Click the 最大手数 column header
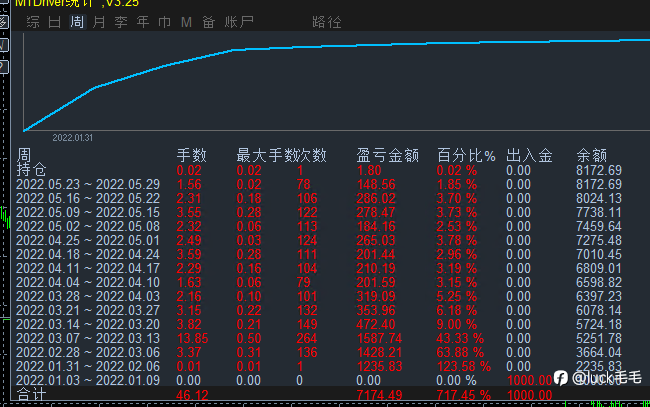Screen dimensions: 650x407 266,155
